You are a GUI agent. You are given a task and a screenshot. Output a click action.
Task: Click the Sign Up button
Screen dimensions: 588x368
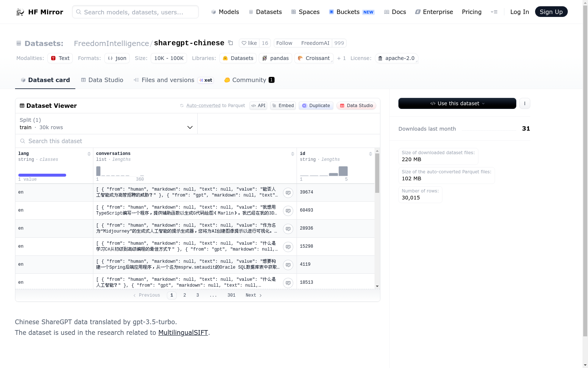click(x=551, y=12)
